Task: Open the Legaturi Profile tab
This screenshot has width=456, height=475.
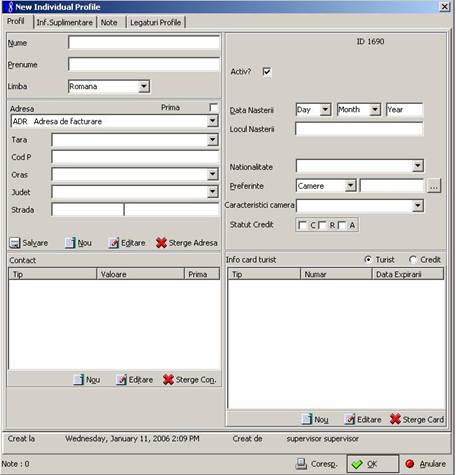Action: (x=156, y=23)
